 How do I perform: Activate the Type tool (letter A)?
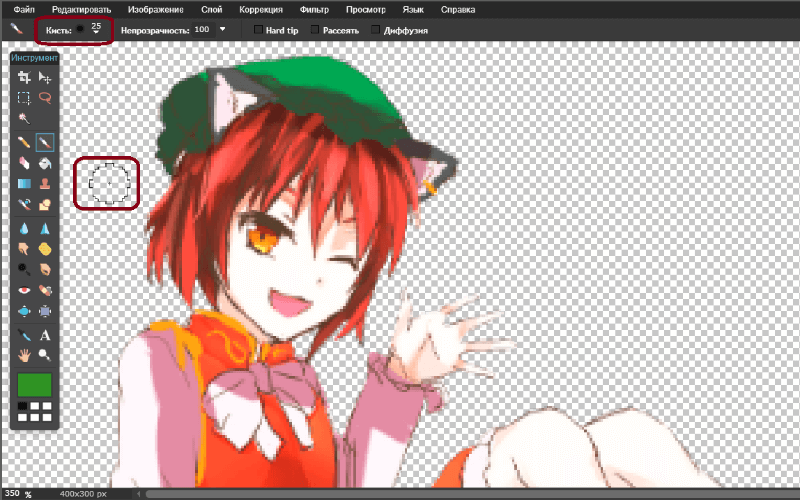pyautogui.click(x=45, y=335)
